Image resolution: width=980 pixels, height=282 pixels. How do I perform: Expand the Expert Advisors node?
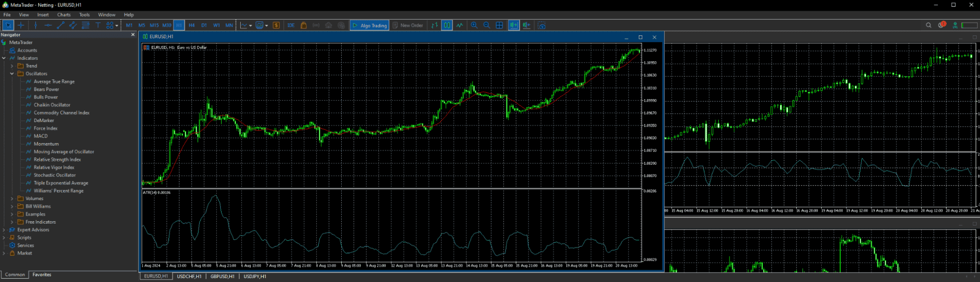pyautogui.click(x=4, y=230)
